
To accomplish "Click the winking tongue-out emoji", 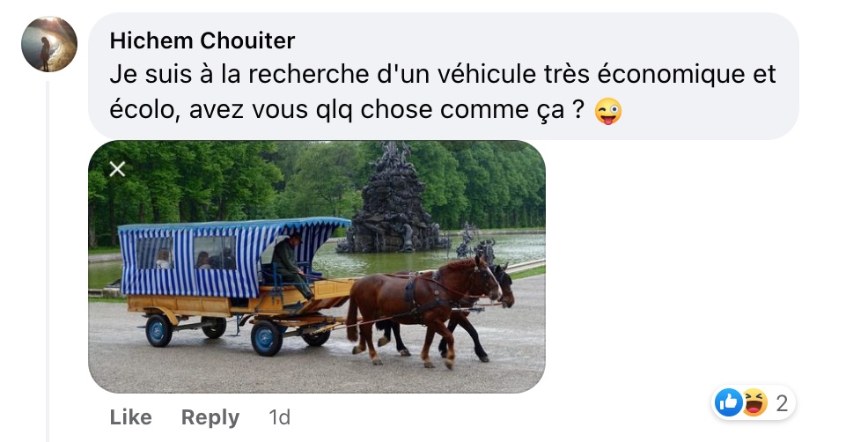I will 607,111.
